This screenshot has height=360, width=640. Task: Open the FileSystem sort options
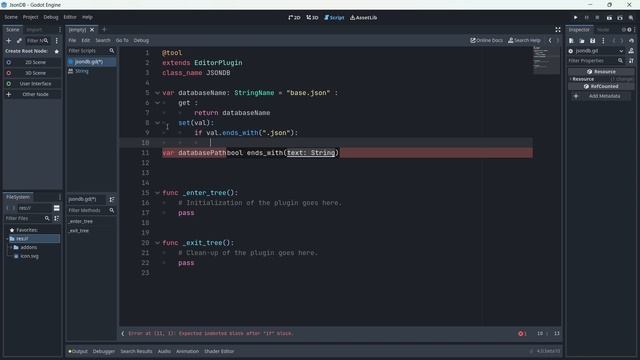click(x=57, y=218)
